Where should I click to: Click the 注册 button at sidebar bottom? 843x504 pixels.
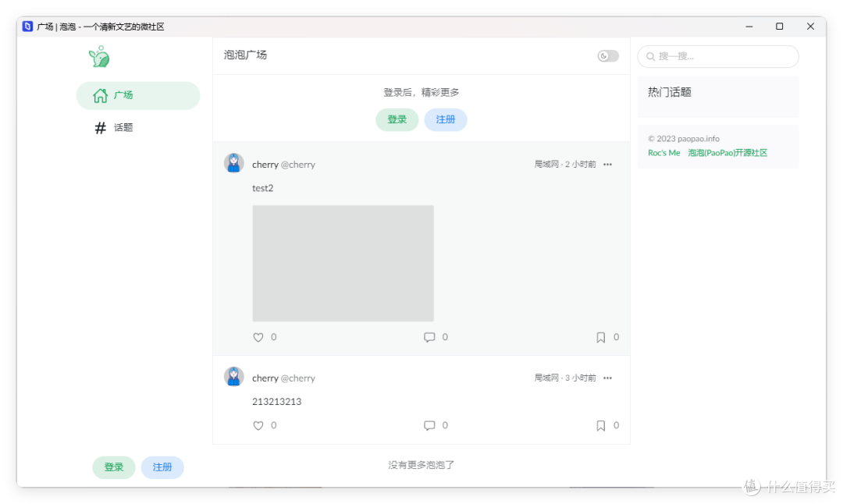pos(162,467)
